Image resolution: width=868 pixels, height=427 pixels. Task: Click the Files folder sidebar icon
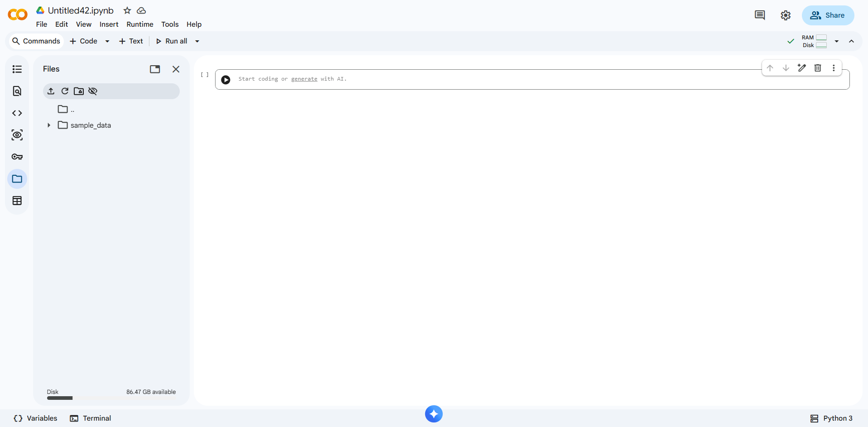point(17,179)
